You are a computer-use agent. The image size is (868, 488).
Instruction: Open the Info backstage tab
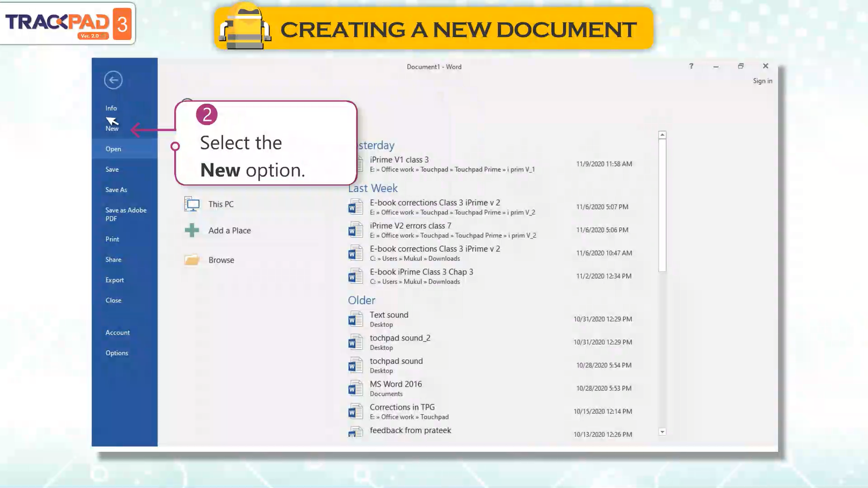tap(111, 108)
